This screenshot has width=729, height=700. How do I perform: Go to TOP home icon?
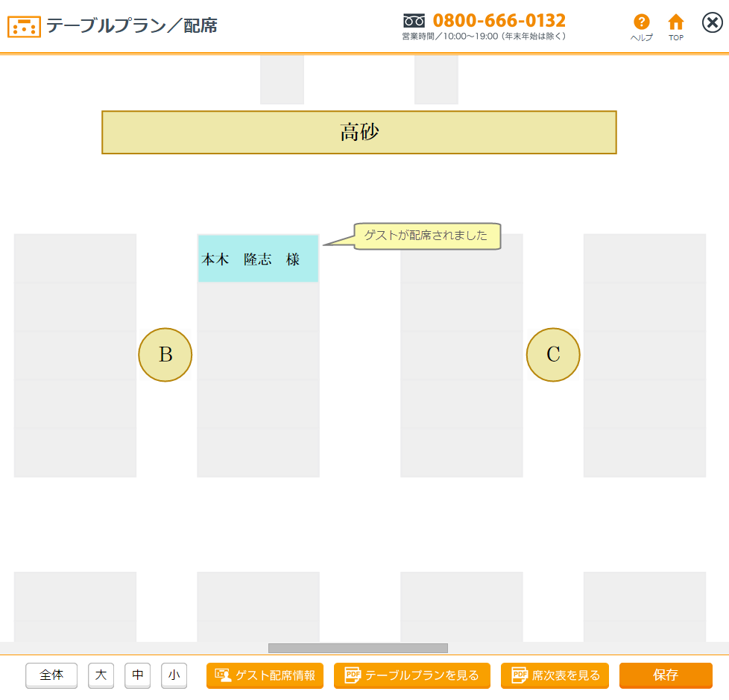tap(675, 23)
